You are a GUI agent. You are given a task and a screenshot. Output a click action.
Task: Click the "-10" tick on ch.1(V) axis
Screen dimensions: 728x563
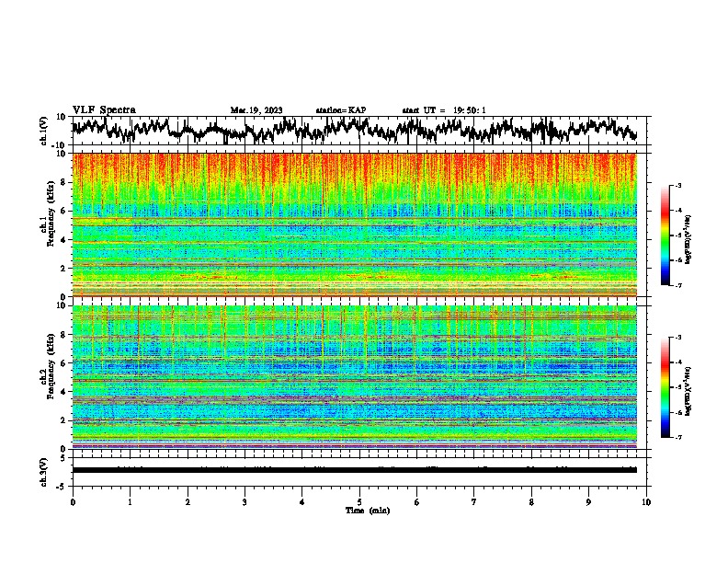[60, 145]
